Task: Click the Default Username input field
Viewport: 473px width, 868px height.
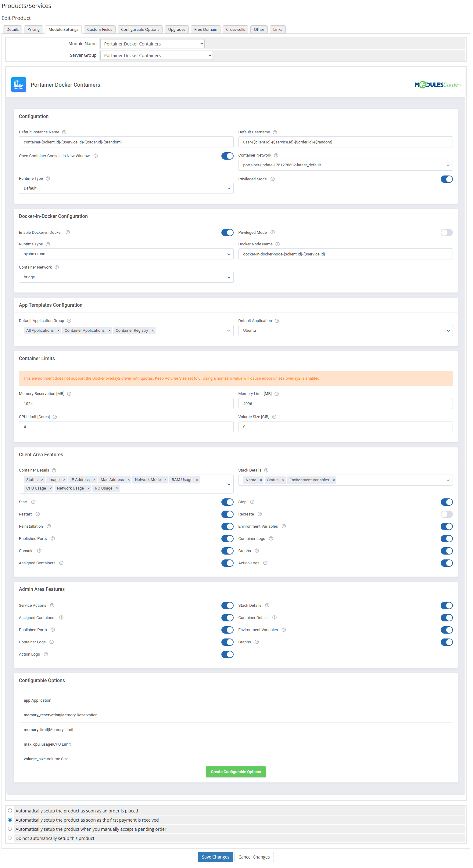Action: tap(346, 142)
